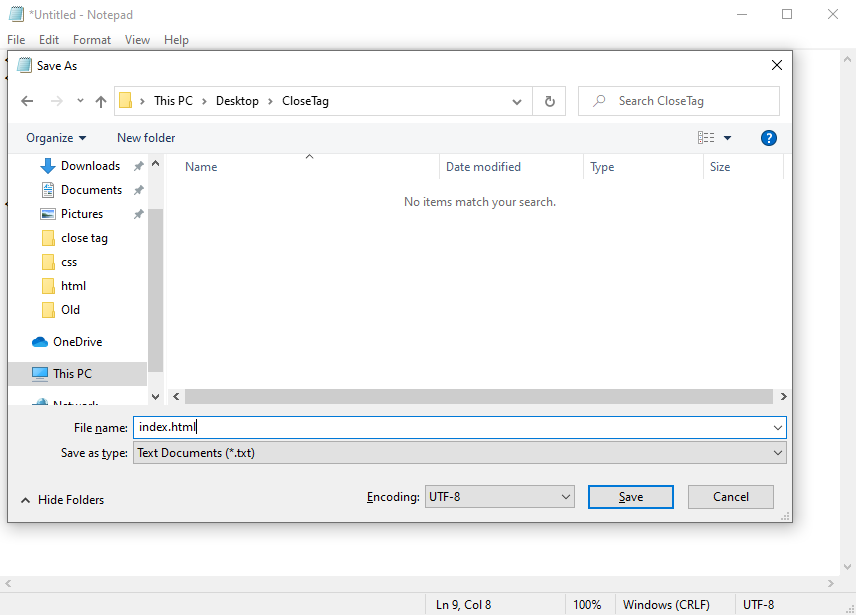This screenshot has width=856, height=615.
Task: Open the view options dropdown arrow
Action: click(727, 138)
